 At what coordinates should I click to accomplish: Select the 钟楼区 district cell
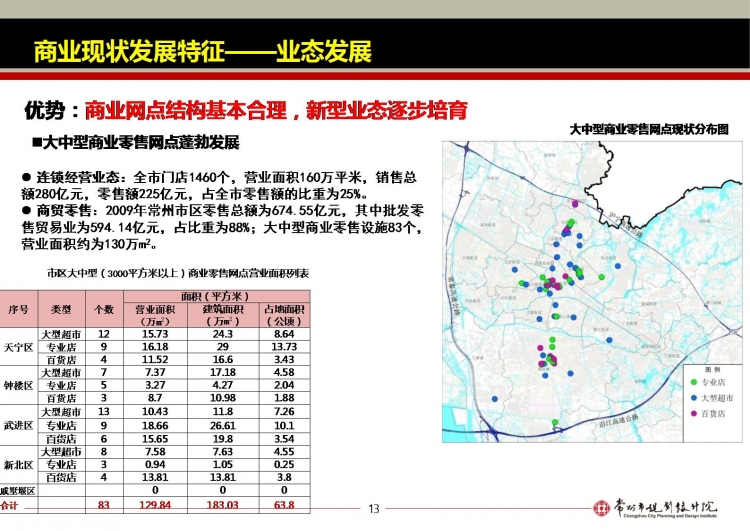pyautogui.click(x=19, y=386)
